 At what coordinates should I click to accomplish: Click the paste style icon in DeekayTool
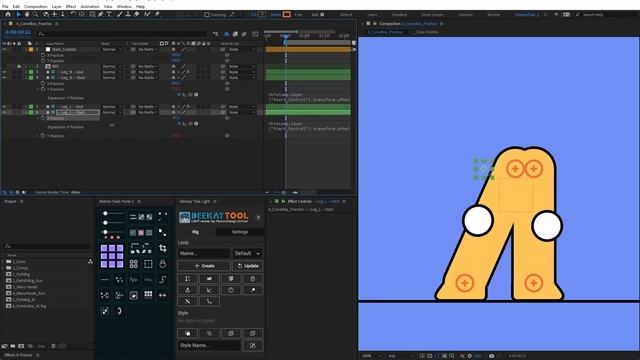[209, 333]
